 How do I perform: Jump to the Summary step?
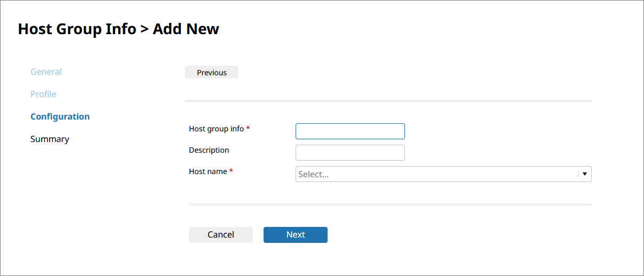[50, 139]
